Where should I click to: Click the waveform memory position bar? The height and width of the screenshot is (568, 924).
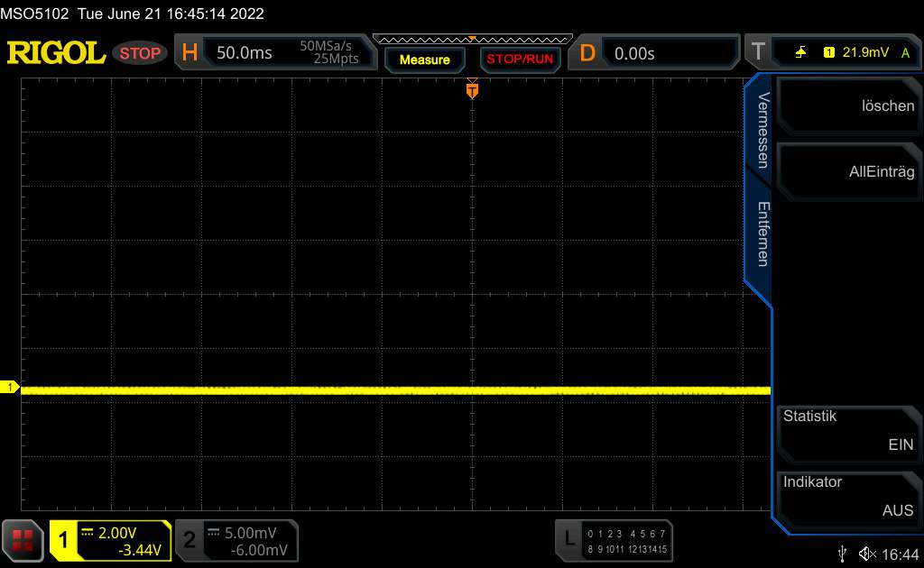[471, 39]
